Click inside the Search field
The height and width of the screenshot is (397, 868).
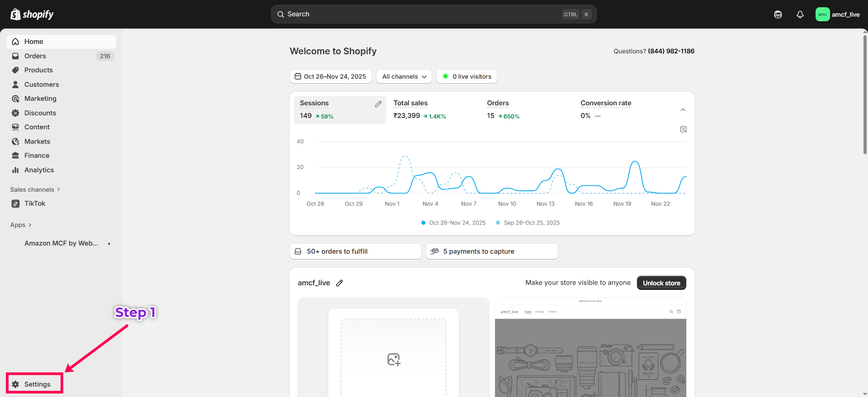tap(420, 14)
